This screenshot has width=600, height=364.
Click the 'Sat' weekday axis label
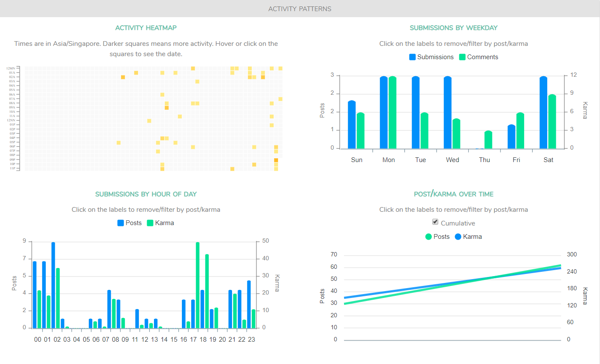(x=549, y=160)
